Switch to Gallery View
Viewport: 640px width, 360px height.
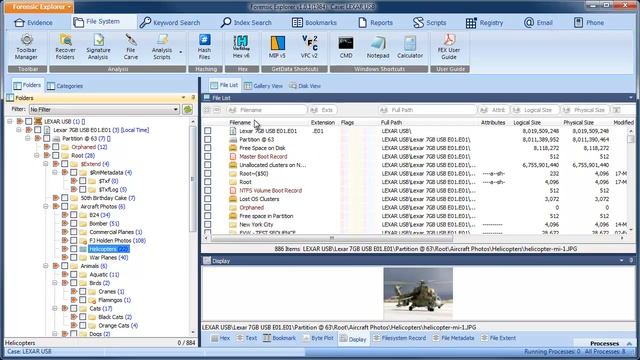click(x=263, y=86)
